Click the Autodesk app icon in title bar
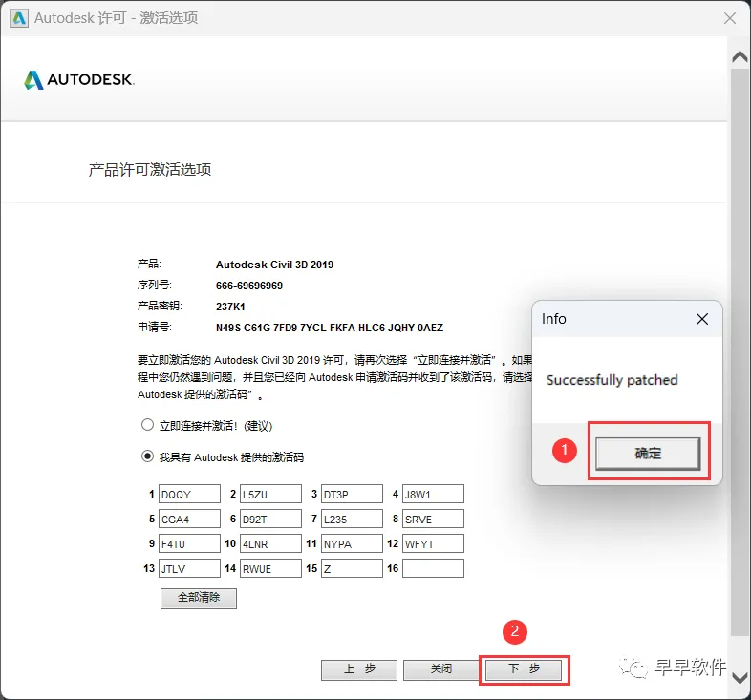 pyautogui.click(x=19, y=18)
